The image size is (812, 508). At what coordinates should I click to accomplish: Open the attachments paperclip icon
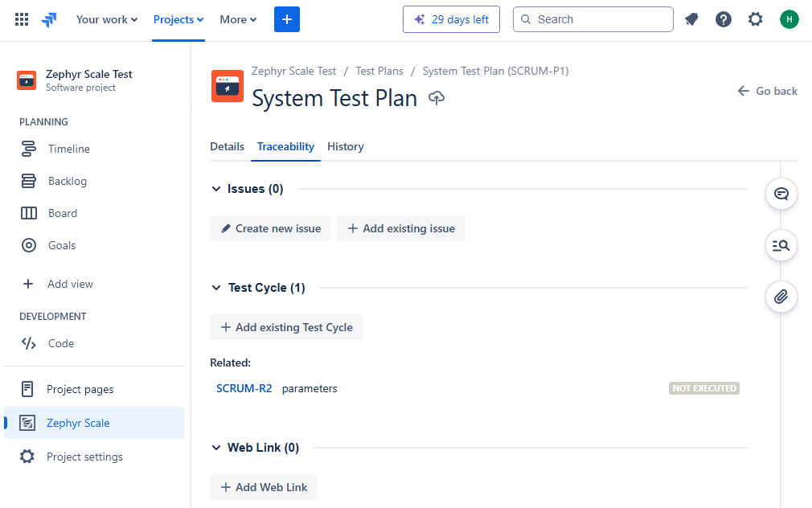tap(781, 297)
